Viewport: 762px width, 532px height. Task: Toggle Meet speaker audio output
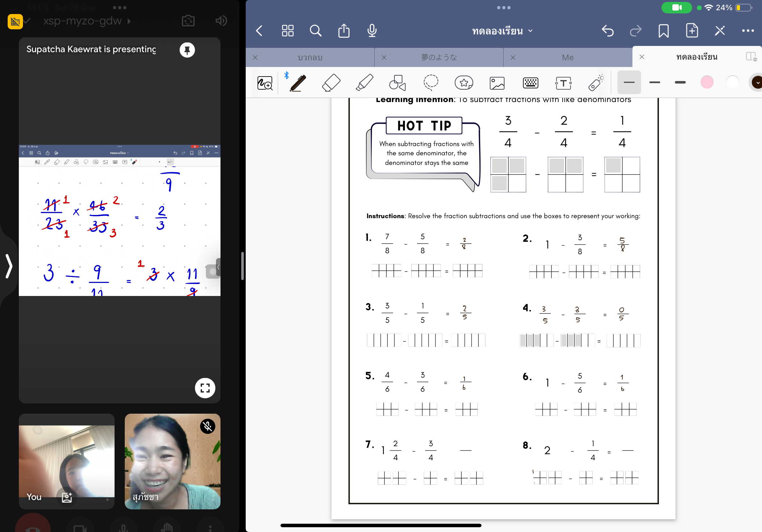(221, 21)
